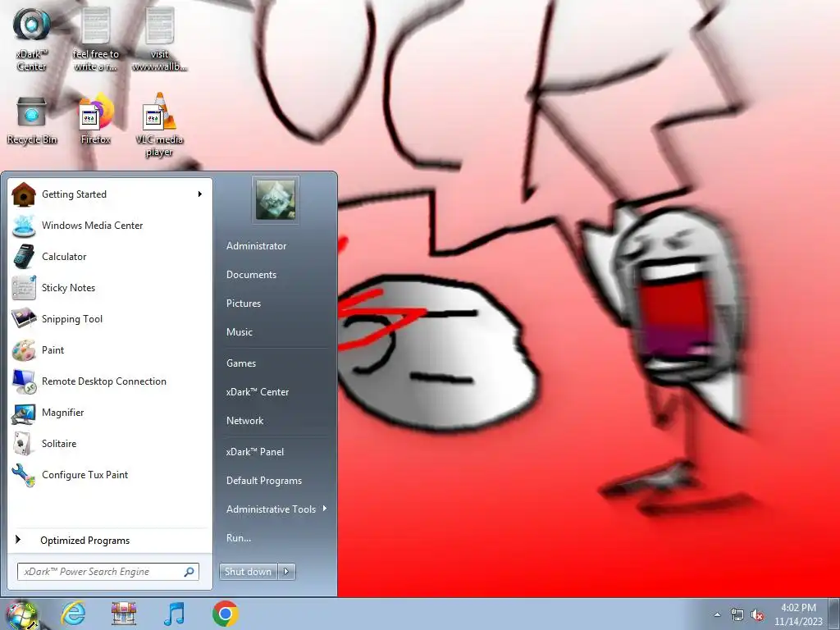Open the Shut down options arrow
The image size is (840, 630).
[x=286, y=572]
